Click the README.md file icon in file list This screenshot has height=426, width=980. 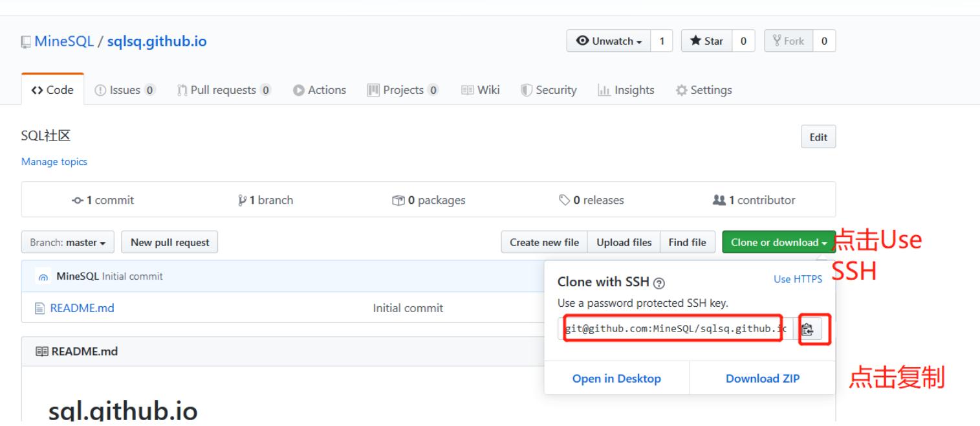tap(41, 308)
